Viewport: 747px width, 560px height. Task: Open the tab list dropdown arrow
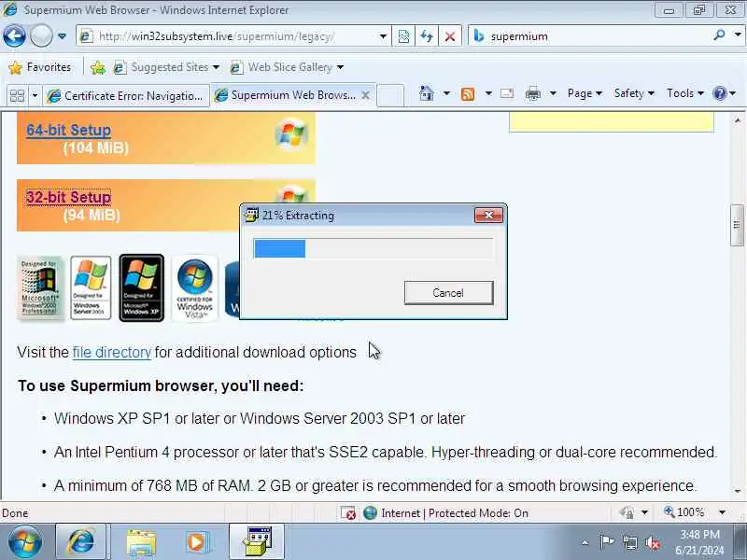coord(35,96)
